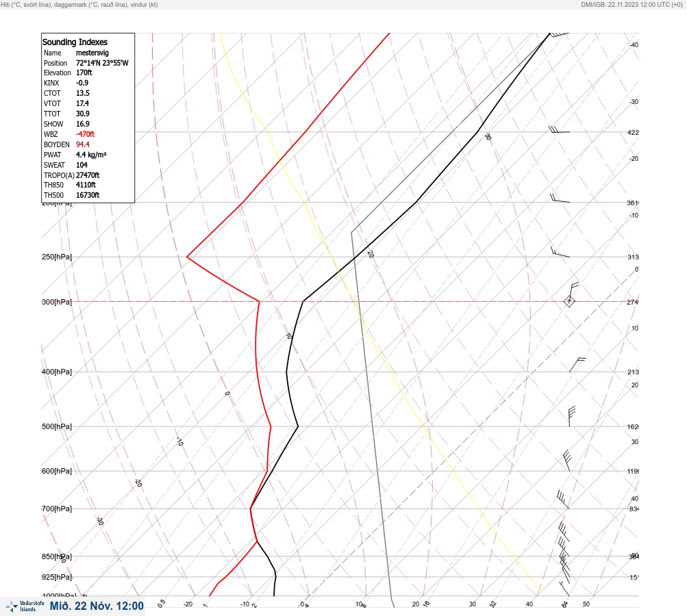687x616 pixels.
Task: Click the 300[hPa] pressure label
Action: (x=57, y=302)
